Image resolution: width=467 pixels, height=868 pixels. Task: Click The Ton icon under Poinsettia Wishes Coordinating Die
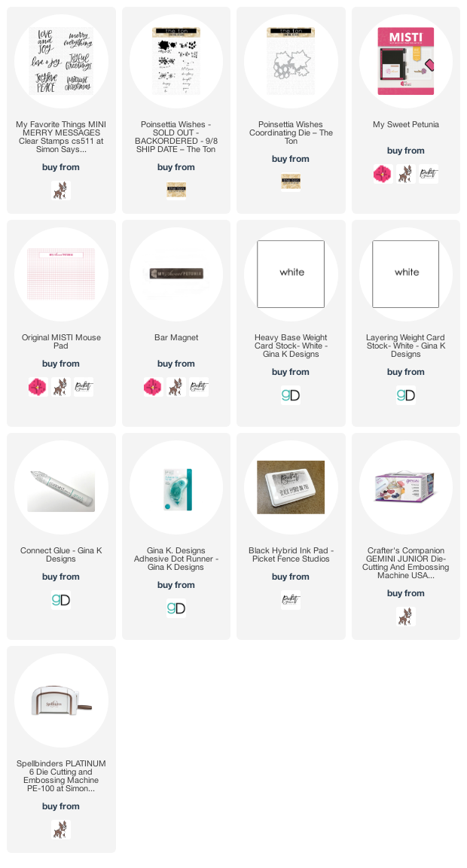pyautogui.click(x=291, y=182)
